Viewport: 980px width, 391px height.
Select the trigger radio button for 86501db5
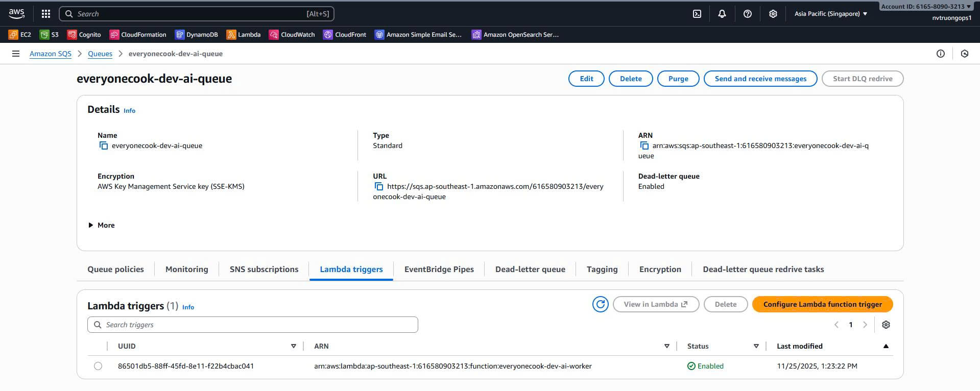point(98,366)
